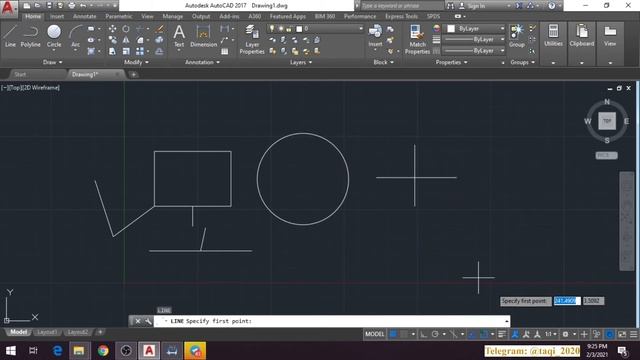Toggle polar tracking in status bar
The height and width of the screenshot is (360, 640).
[x=435, y=334]
